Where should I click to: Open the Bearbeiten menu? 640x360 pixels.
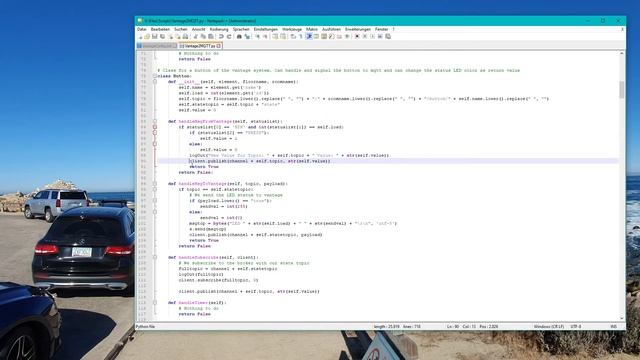[x=160, y=29]
